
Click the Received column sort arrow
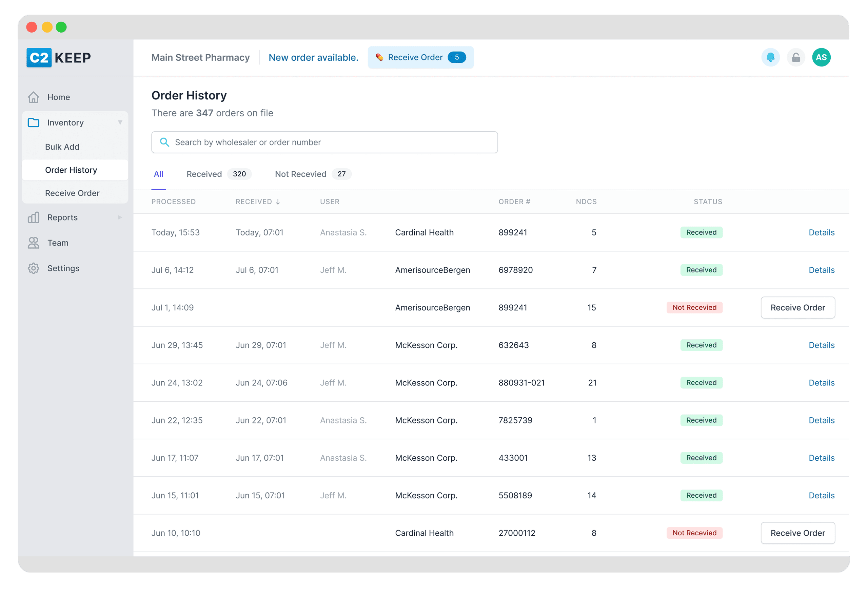pyautogui.click(x=278, y=202)
